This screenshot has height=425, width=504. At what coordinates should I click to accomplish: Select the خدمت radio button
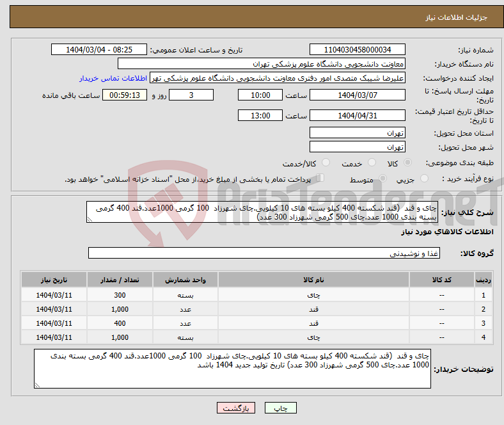pos(372,163)
